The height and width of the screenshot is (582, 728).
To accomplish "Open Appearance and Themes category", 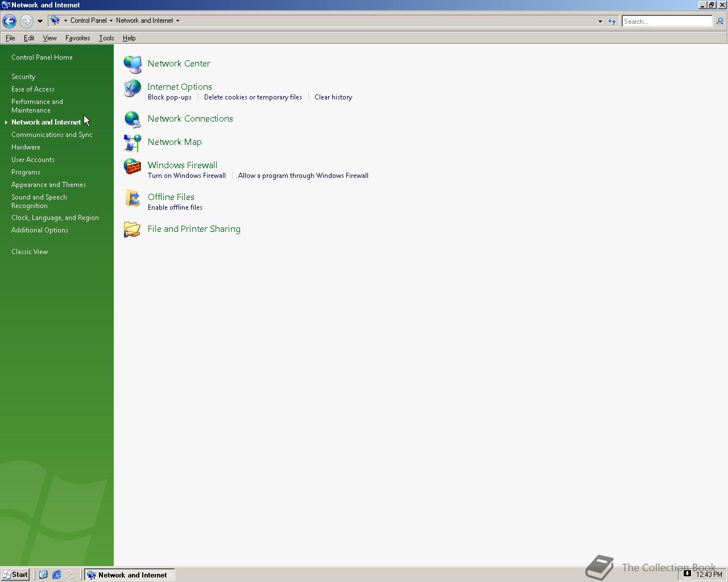I will coord(48,185).
